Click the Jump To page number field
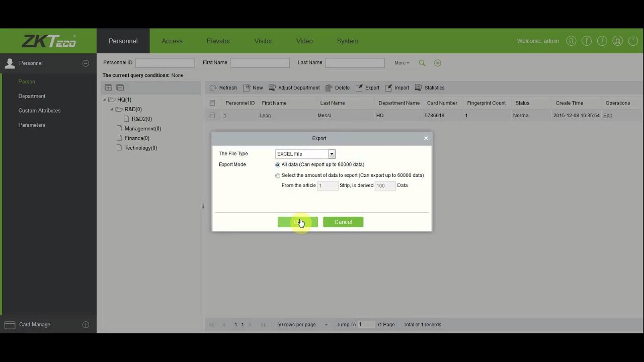 [366, 325]
